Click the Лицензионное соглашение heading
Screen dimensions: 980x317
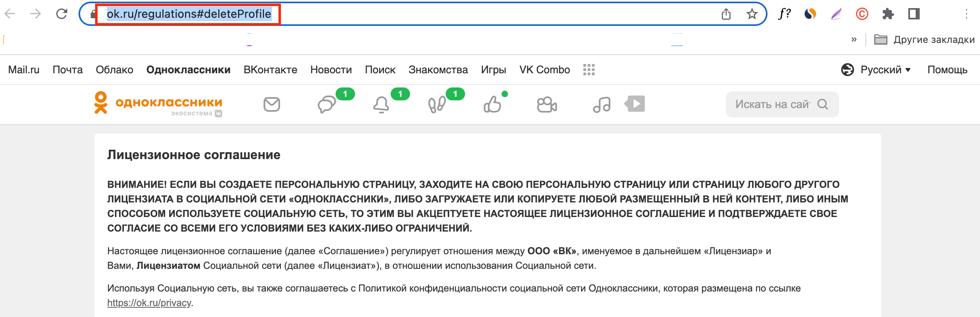coord(194,155)
